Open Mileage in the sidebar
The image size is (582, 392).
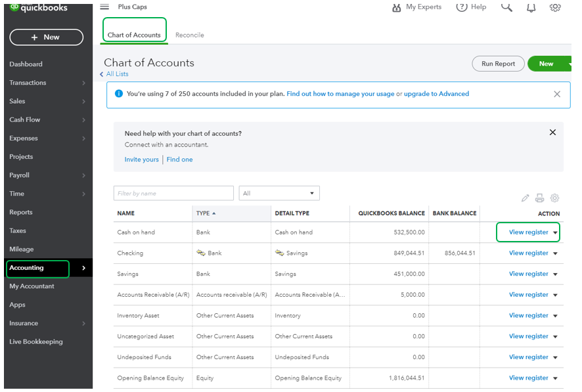click(x=22, y=250)
